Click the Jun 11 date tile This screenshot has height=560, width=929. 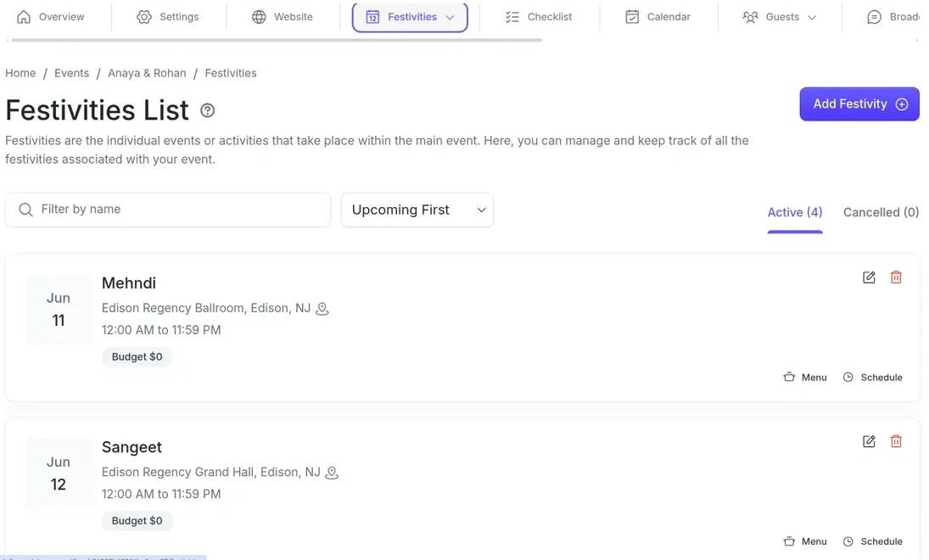tap(59, 310)
